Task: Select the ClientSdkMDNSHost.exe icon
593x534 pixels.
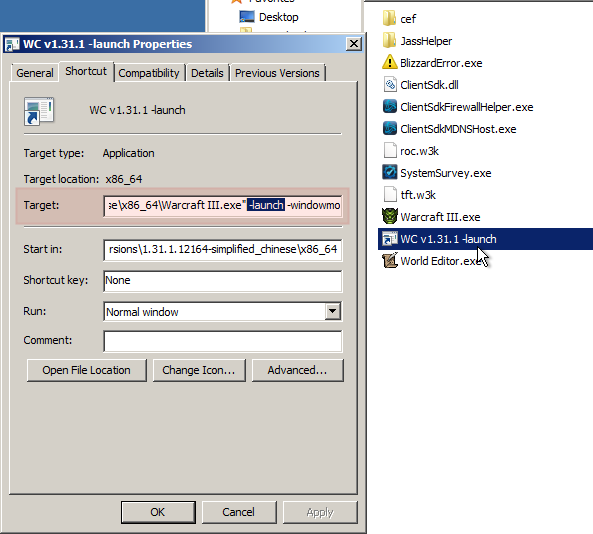Action: pos(390,128)
